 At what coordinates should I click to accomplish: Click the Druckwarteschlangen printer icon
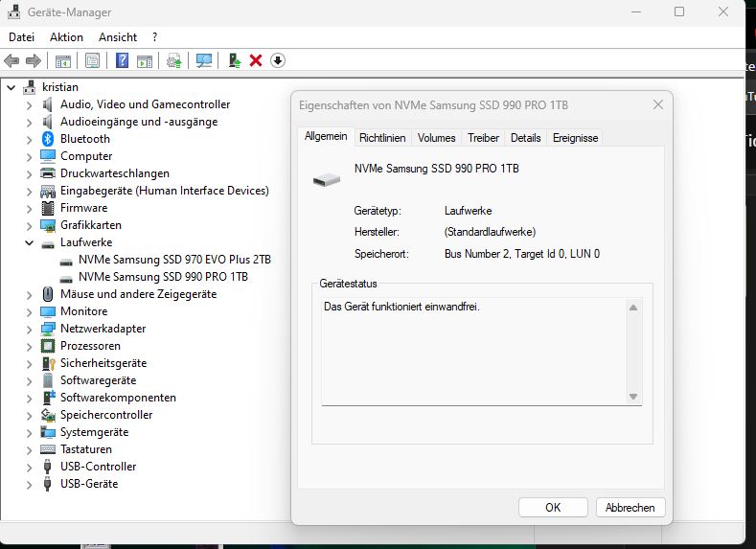tap(48, 173)
